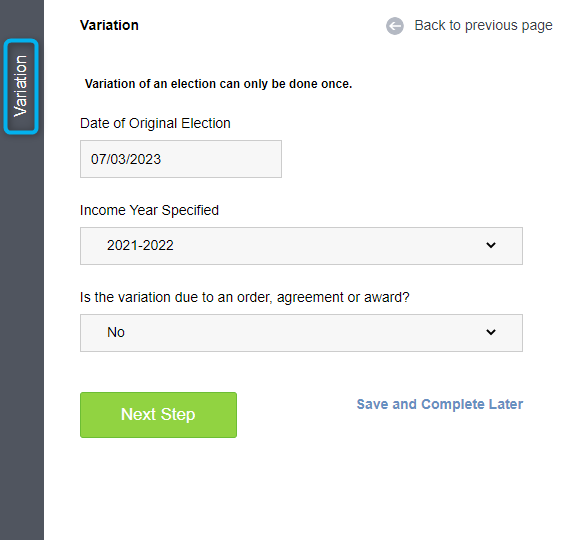Proceed with the green Next Step button

pyautogui.click(x=158, y=415)
